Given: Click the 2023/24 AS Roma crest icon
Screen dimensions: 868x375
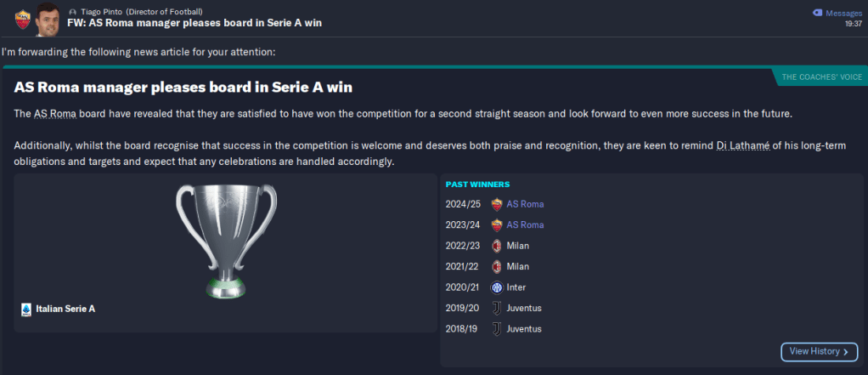Looking at the screenshot, I should (x=496, y=225).
